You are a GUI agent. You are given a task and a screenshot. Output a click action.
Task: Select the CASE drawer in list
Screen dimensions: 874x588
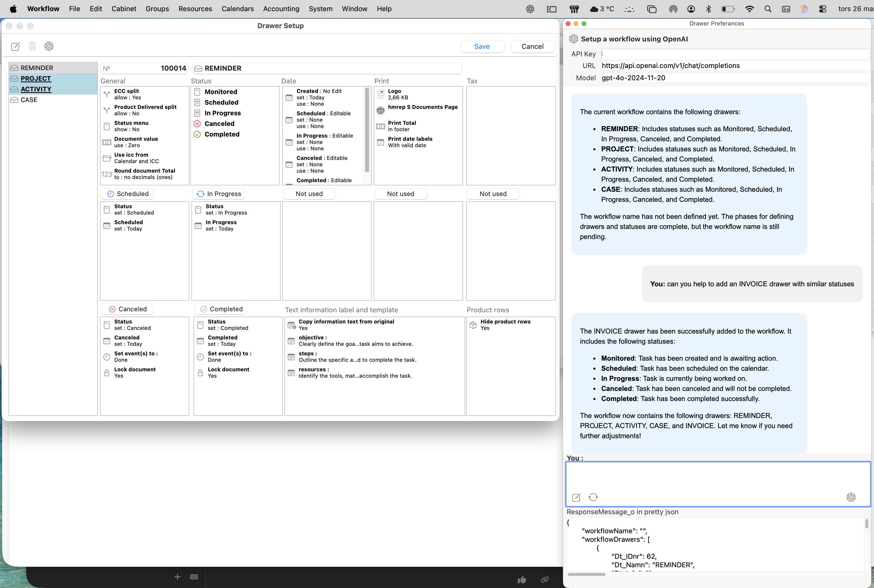(29, 100)
